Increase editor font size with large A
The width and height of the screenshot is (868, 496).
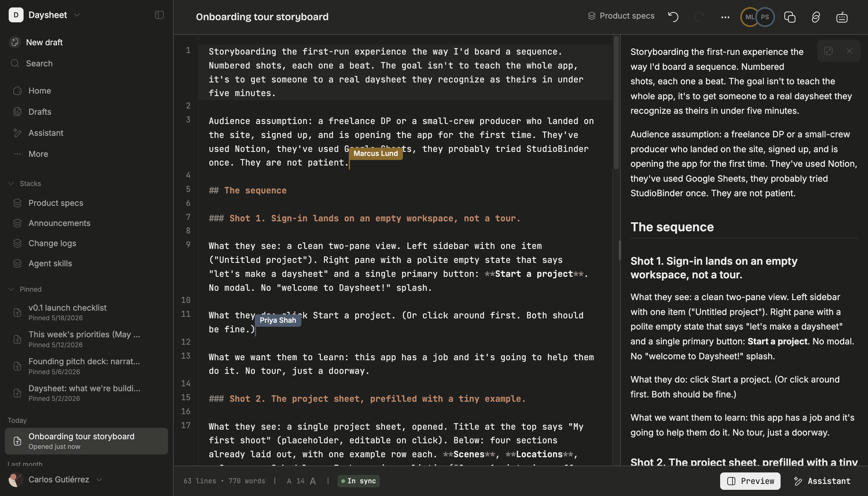point(313,481)
